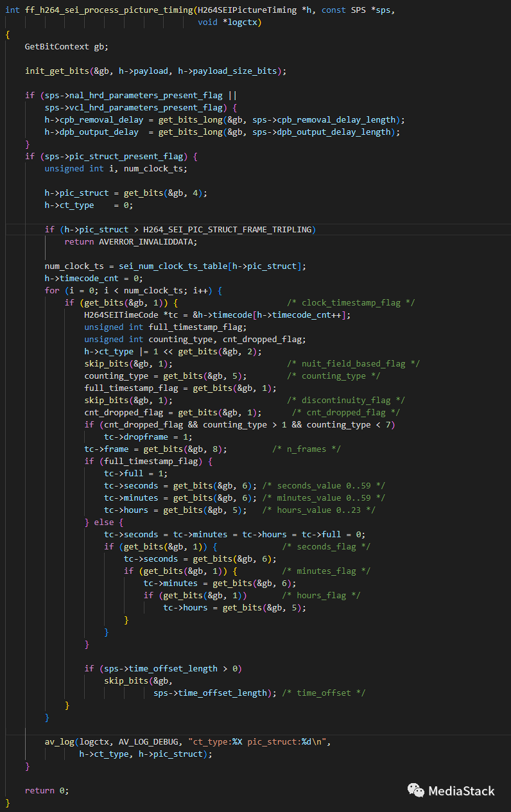Click the MediaStack watermark text
This screenshot has width=511, height=812.
[x=461, y=791]
